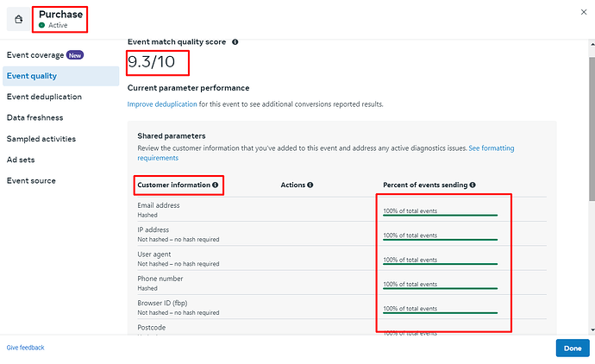Click info icon beside Percent of events sending
Image resolution: width=595 pixels, height=364 pixels.
[x=473, y=185]
